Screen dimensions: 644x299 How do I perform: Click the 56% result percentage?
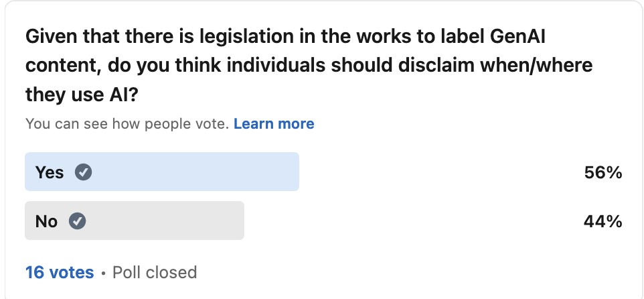(x=603, y=172)
